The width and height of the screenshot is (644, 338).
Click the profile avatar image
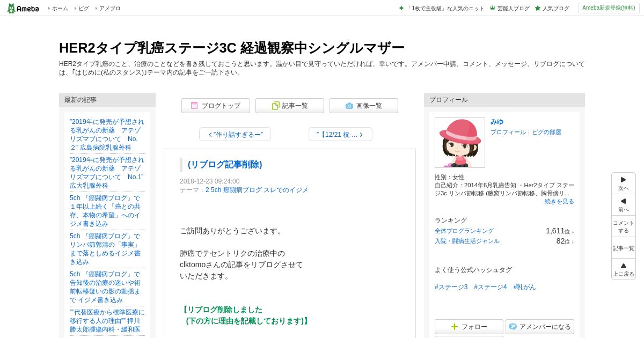point(460,143)
